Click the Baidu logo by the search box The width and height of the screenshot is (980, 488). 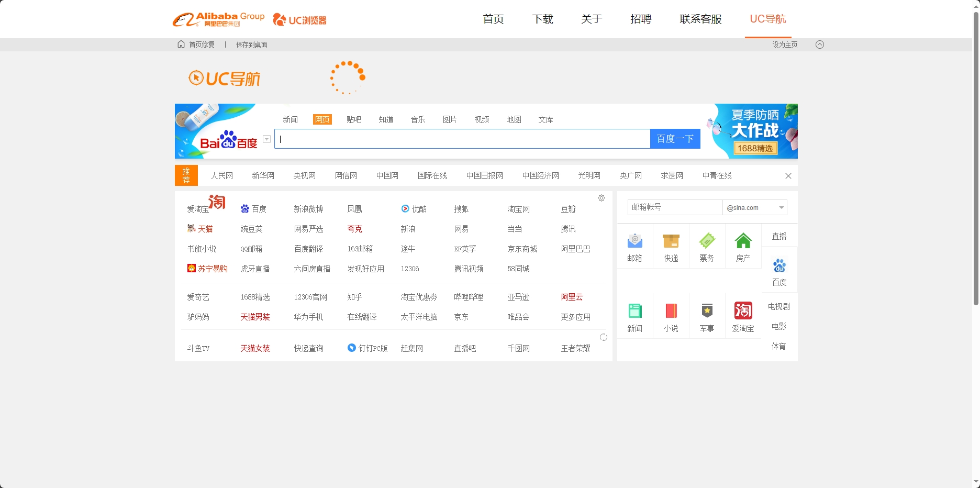(229, 140)
